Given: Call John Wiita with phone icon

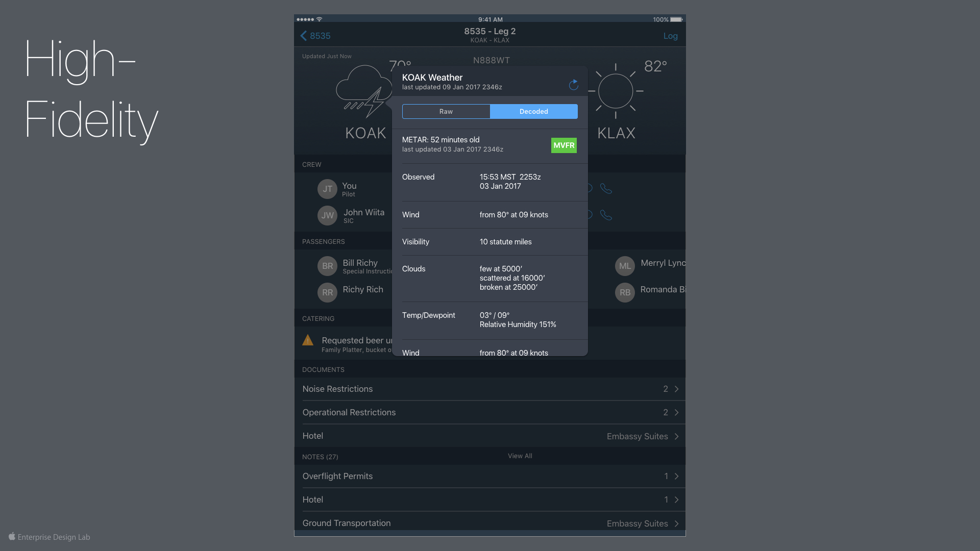Looking at the screenshot, I should pos(606,215).
